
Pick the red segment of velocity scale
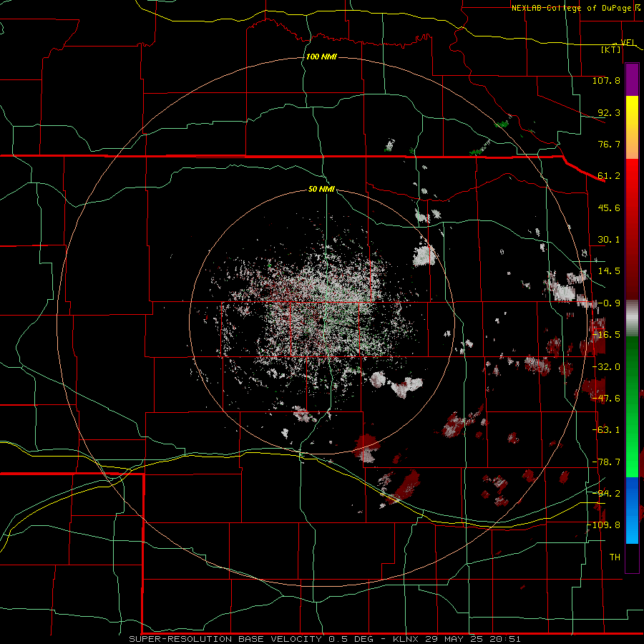(632, 229)
